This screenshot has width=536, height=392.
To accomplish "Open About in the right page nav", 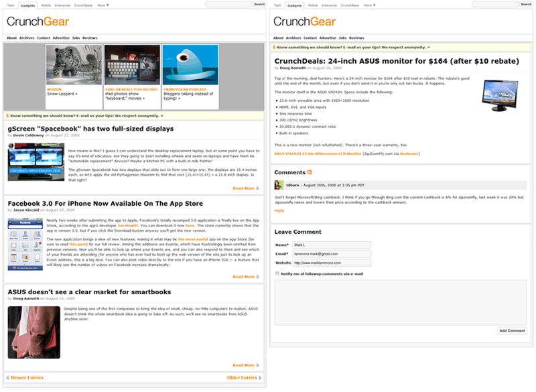I will (278, 38).
